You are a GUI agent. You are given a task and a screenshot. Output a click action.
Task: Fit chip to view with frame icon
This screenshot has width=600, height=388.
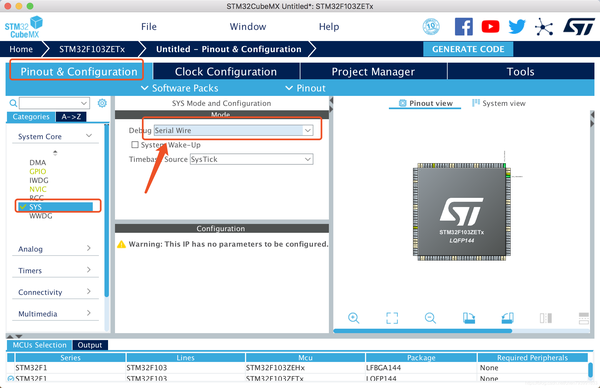click(x=392, y=318)
